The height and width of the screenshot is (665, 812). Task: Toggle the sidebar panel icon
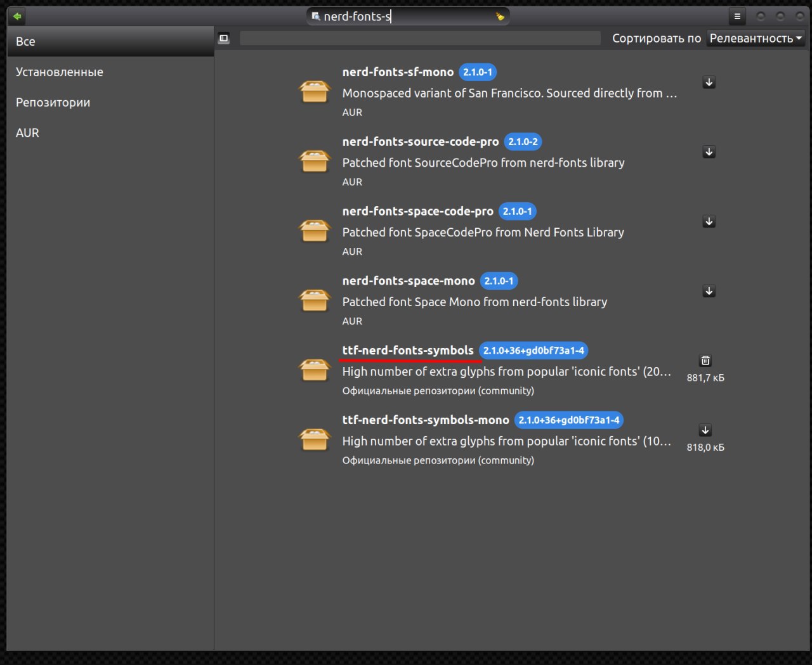point(224,39)
